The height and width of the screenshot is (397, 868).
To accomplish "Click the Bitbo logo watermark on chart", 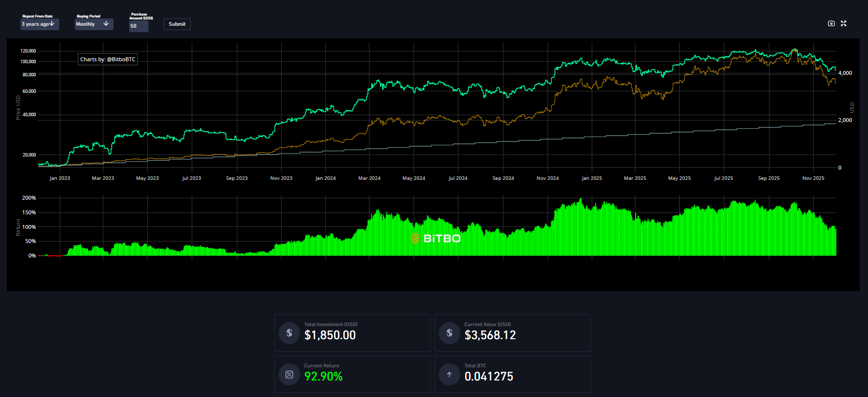I will (x=436, y=239).
